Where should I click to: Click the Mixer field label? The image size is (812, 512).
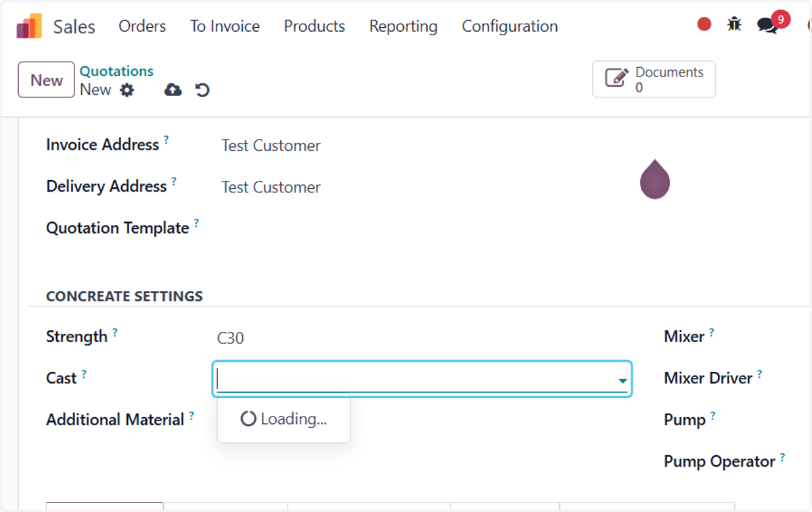tap(684, 337)
